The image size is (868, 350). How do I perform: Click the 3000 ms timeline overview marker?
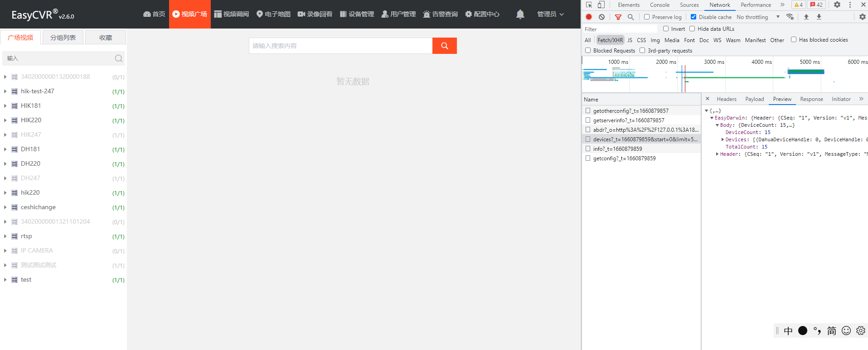point(714,62)
